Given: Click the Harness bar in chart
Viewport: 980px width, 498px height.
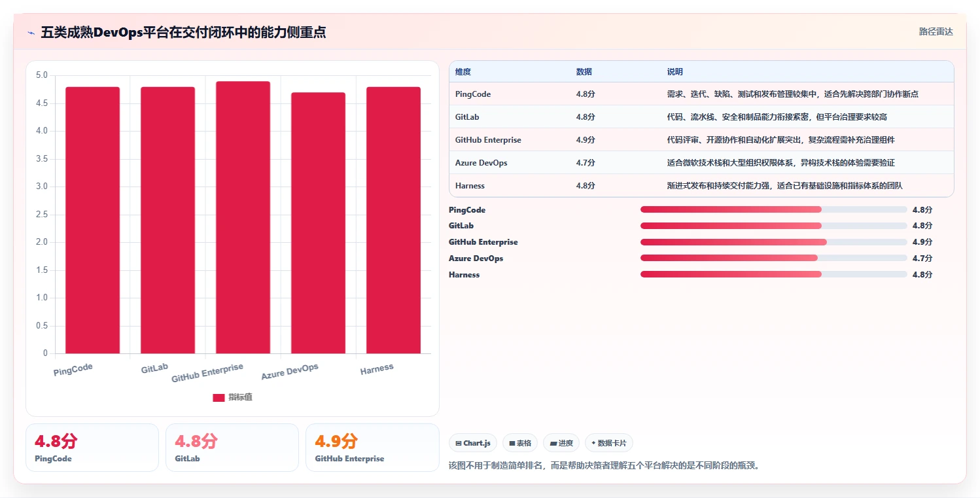Looking at the screenshot, I should 393,220.
